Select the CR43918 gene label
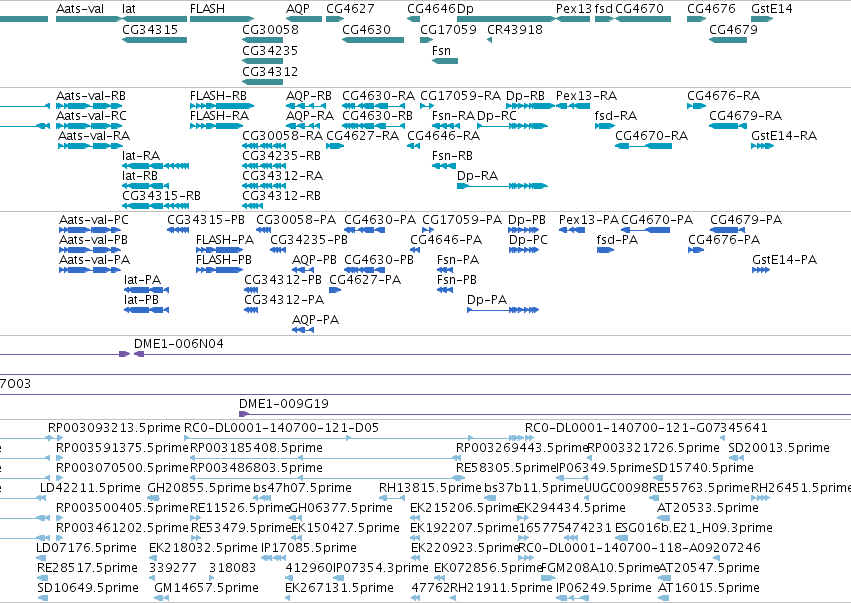 tap(515, 29)
